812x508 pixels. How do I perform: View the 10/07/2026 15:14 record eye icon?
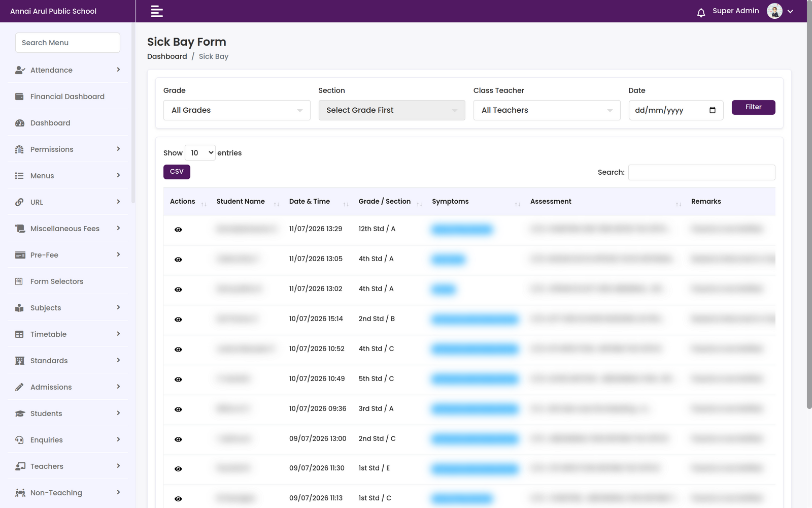[178, 320]
